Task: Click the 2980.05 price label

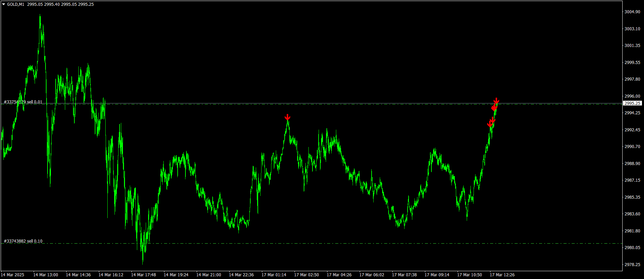Action: point(632,248)
